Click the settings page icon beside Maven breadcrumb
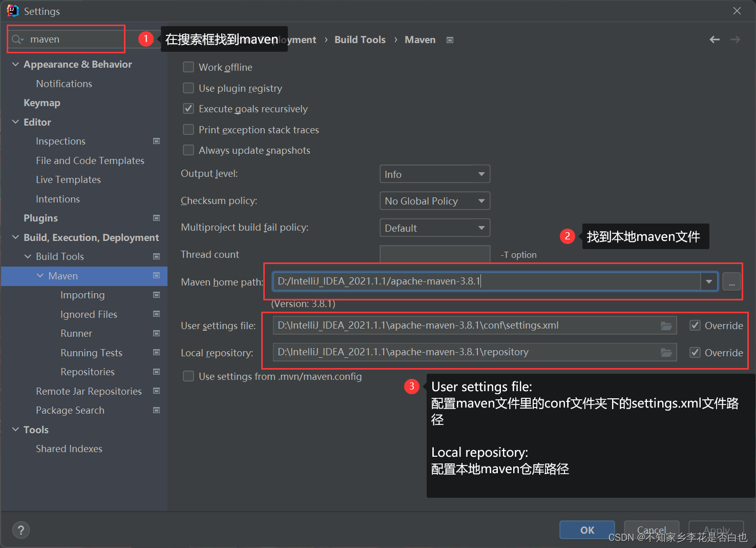Image resolution: width=756 pixels, height=548 pixels. click(x=450, y=39)
